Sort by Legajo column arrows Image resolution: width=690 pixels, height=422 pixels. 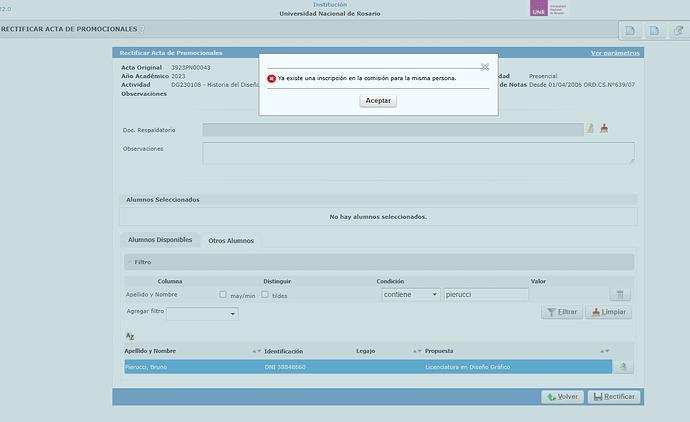click(x=417, y=351)
